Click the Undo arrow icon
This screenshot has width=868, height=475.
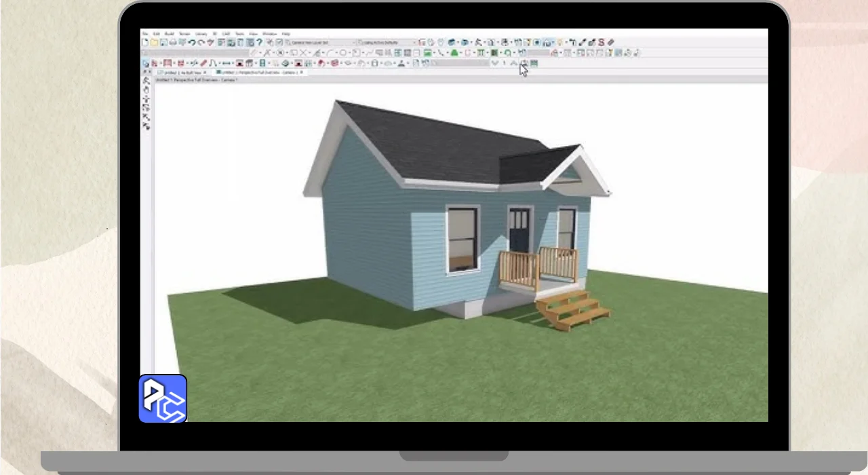[193, 42]
